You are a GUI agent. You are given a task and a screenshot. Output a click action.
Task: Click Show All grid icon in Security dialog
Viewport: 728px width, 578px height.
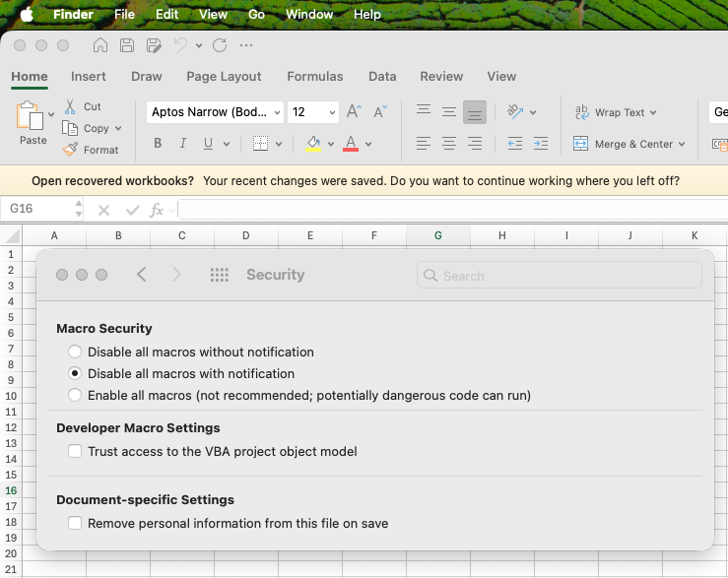pos(219,275)
